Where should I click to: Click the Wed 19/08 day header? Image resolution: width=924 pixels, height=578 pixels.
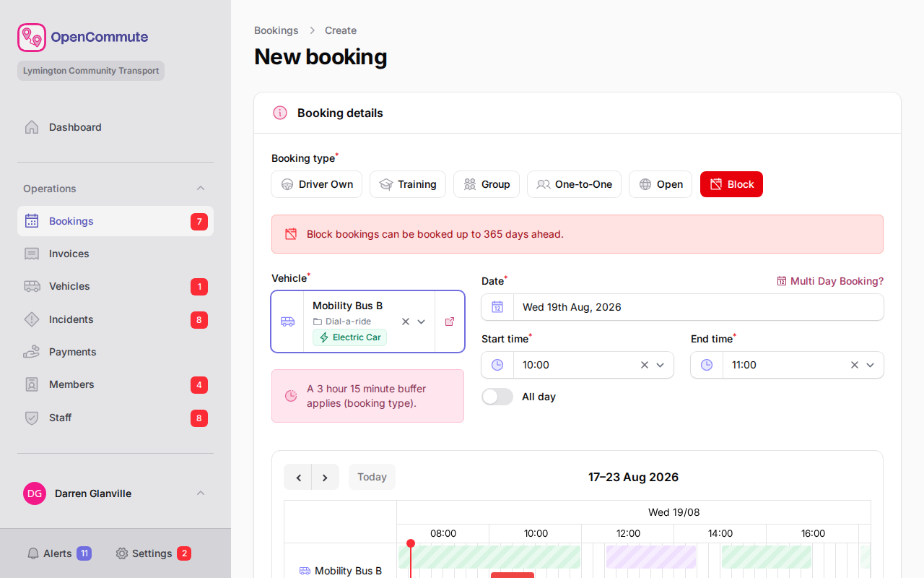[x=674, y=512]
